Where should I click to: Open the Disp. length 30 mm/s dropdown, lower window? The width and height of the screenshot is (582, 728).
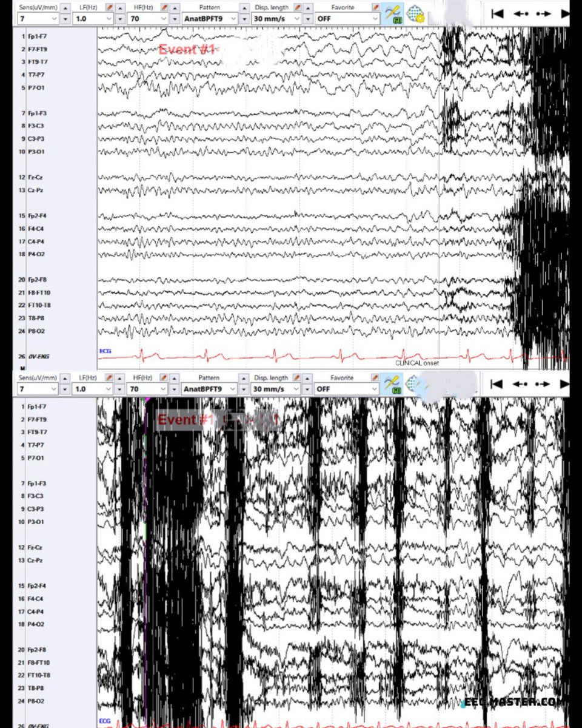[276, 389]
